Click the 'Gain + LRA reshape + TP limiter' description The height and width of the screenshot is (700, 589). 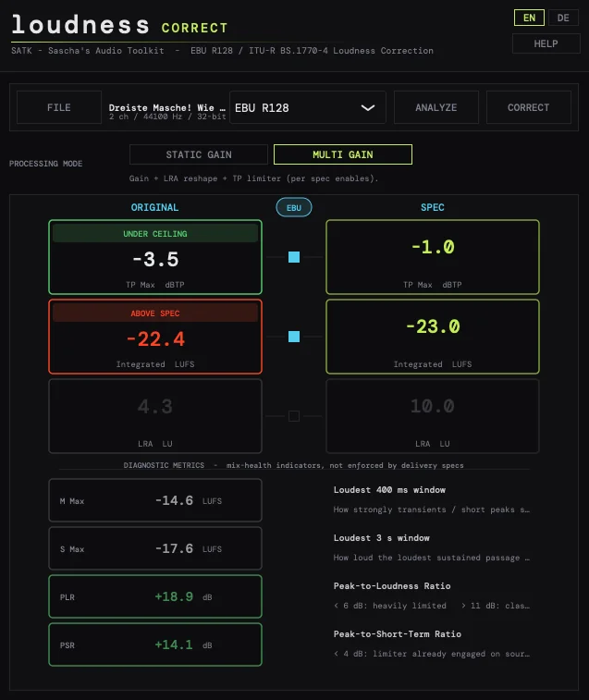253,178
